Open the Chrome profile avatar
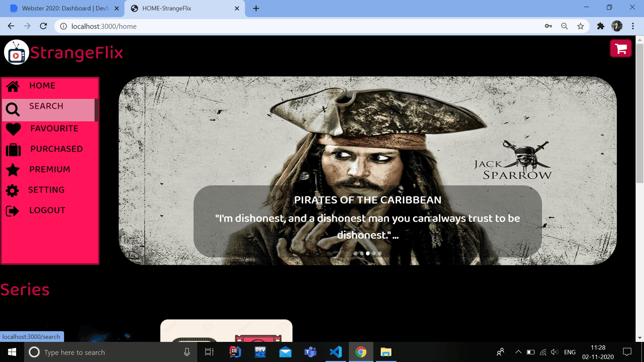644x362 pixels. 617,26
